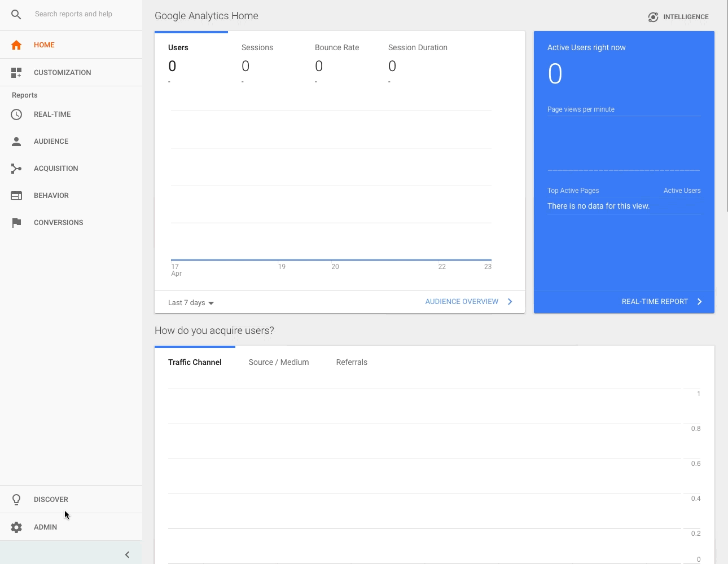728x564 pixels.
Task: Open Conversions using the flag icon
Action: click(16, 223)
